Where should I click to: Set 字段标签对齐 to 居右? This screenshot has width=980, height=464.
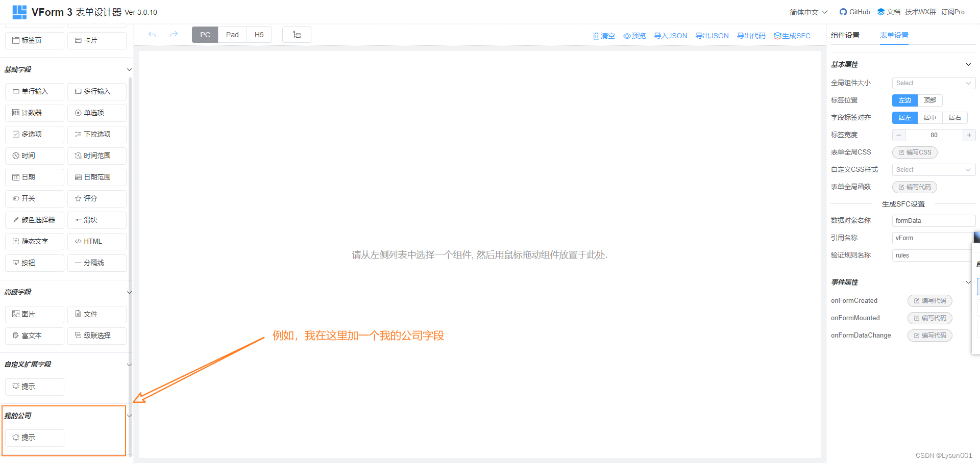(x=954, y=117)
